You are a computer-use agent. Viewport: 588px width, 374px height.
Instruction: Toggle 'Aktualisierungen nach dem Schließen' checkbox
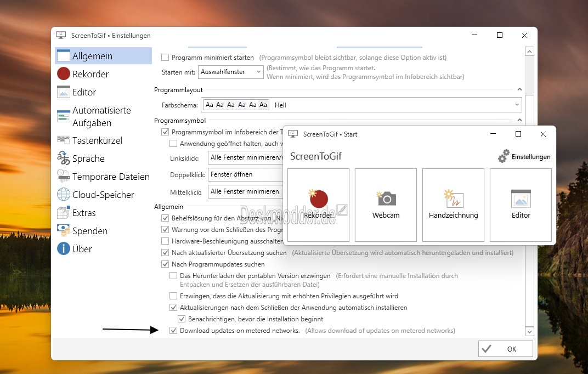(173, 308)
